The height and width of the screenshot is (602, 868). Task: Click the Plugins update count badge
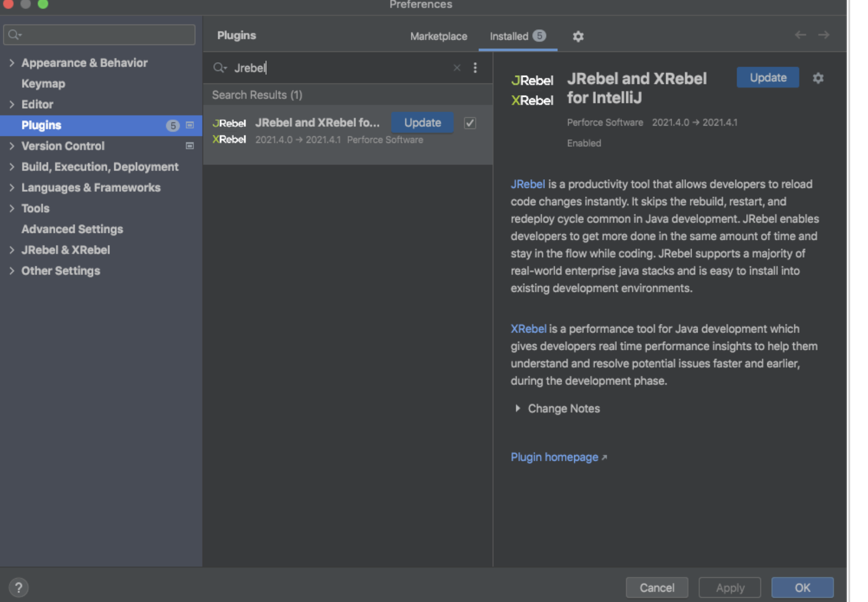[x=173, y=126]
